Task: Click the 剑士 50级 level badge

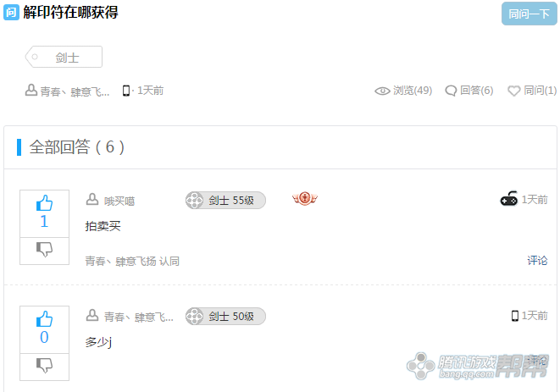Action: [225, 317]
